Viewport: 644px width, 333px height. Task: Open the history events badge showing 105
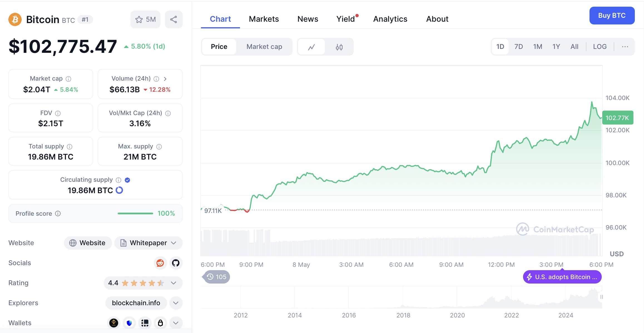tap(216, 277)
